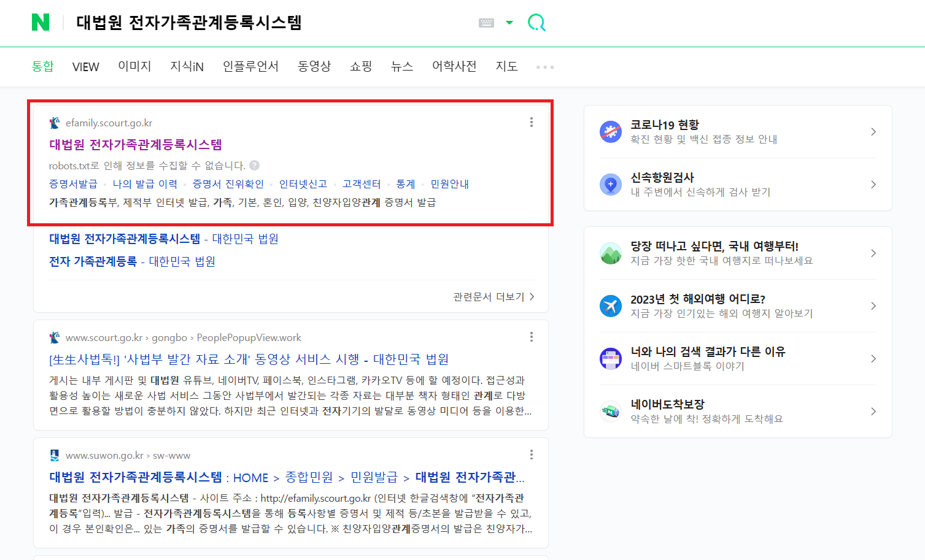Click the robots.txt help question icon
925x560 pixels.
pyautogui.click(x=254, y=165)
